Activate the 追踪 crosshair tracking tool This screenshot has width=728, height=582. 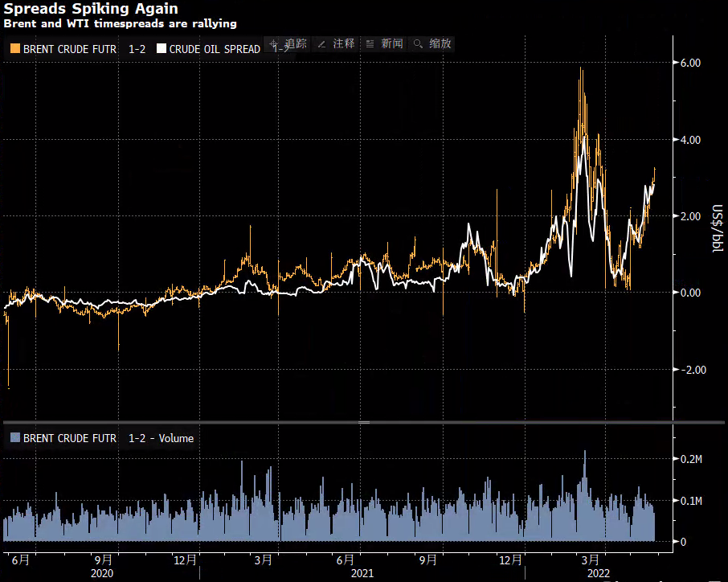(x=289, y=44)
